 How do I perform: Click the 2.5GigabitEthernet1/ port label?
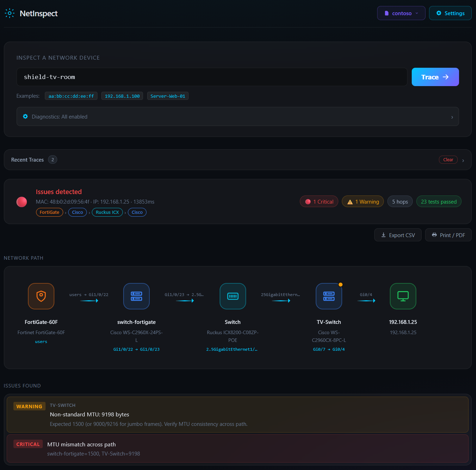pos(232,349)
